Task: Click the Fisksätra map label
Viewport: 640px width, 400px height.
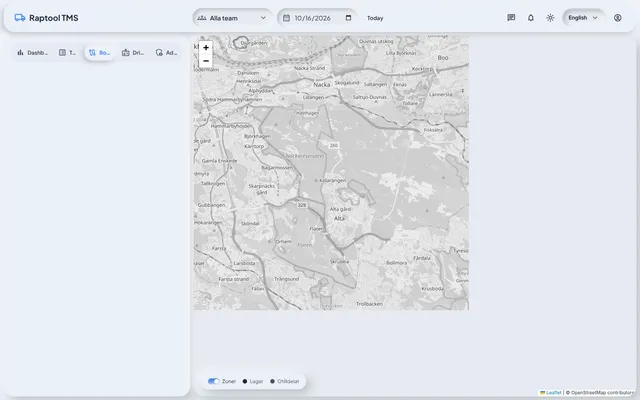Action: point(433,130)
